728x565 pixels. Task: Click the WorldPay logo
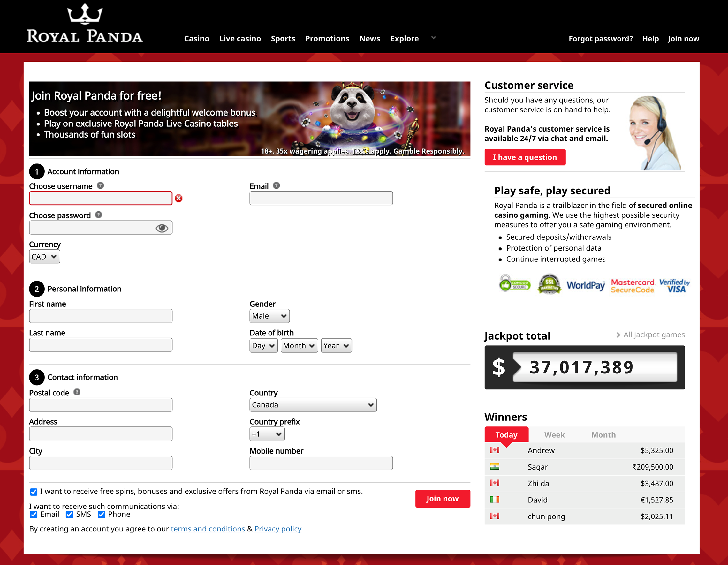tap(586, 285)
